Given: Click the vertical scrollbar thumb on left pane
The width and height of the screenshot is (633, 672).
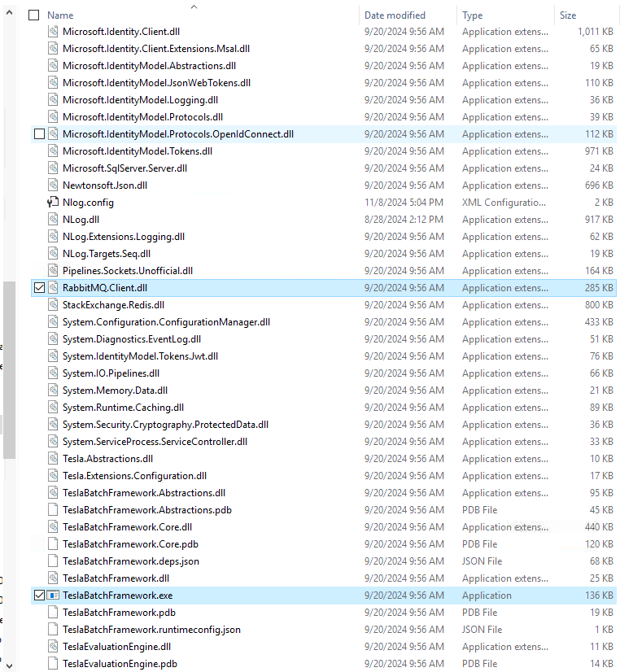Looking at the screenshot, I should (x=9, y=370).
